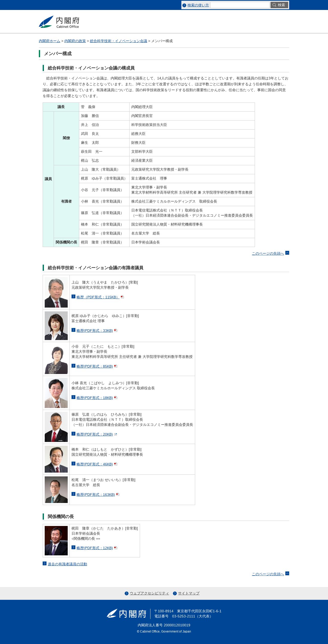
Task: Click blue arrow icon before 163KB 略歴 link
Action: click(x=73, y=494)
